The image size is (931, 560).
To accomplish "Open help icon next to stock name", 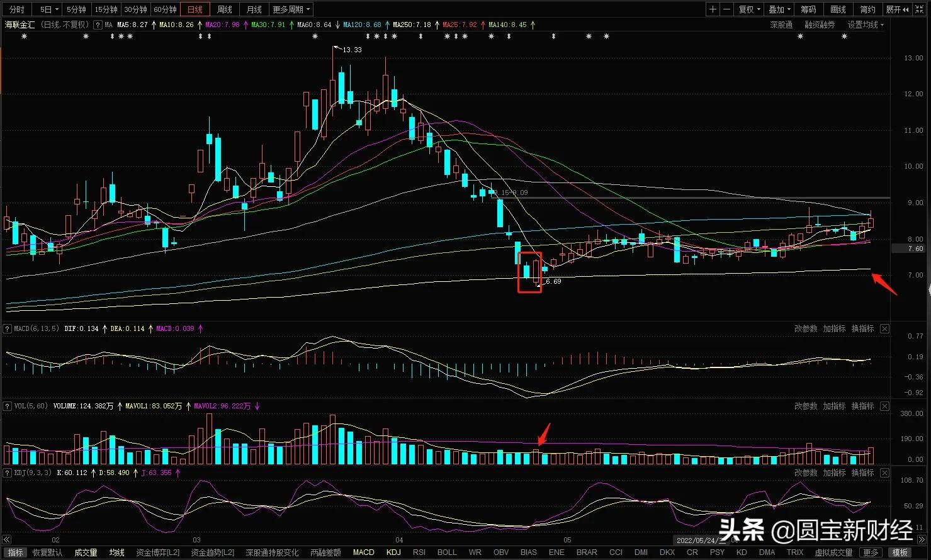I will (98, 25).
